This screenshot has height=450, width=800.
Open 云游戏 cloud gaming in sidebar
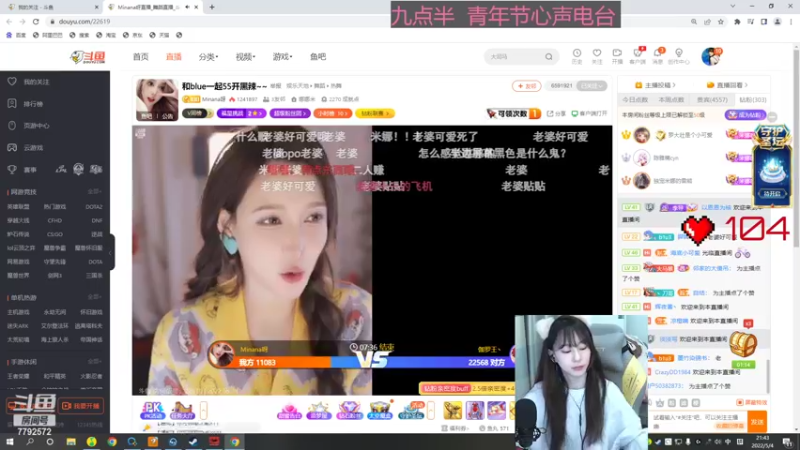click(26, 147)
